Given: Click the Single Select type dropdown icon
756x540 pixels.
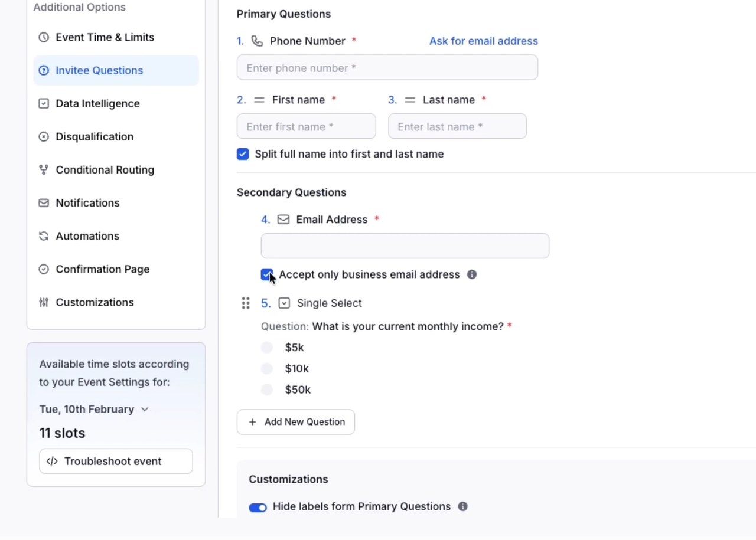Looking at the screenshot, I should click(284, 303).
